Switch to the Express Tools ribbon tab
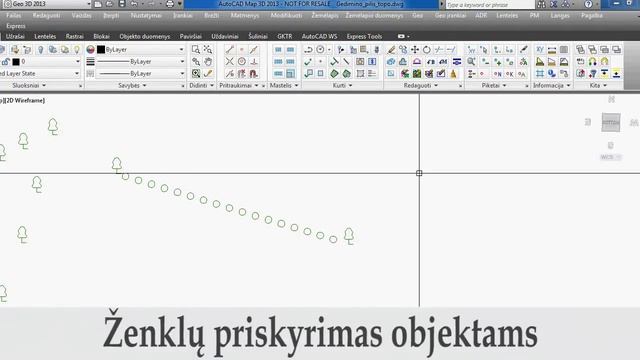The image size is (640, 360). pos(364,36)
